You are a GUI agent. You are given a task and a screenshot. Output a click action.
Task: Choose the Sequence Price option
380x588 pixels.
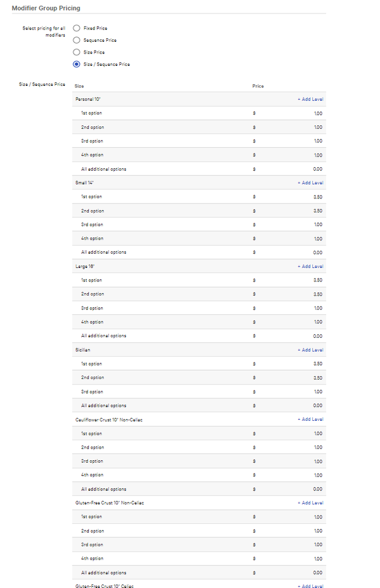point(77,40)
